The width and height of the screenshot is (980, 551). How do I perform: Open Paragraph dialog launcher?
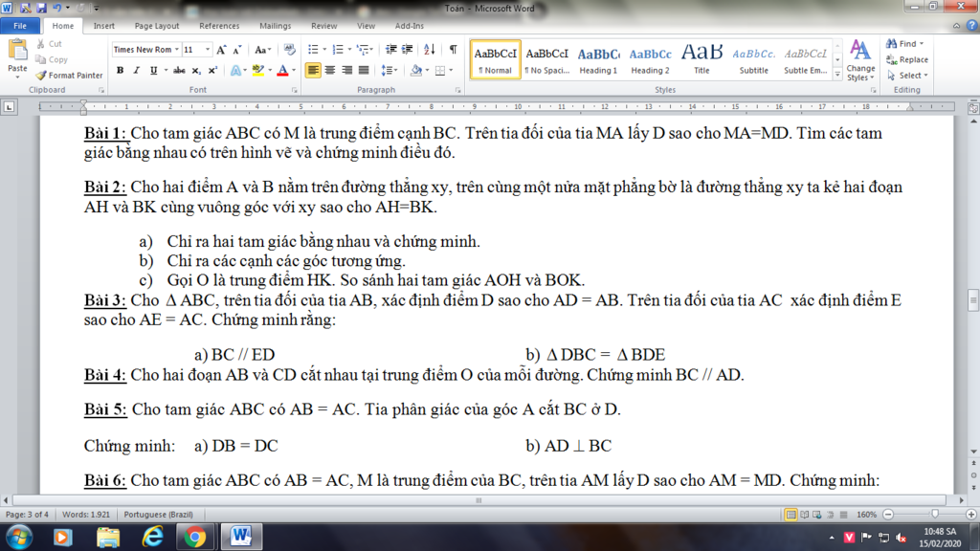458,91
